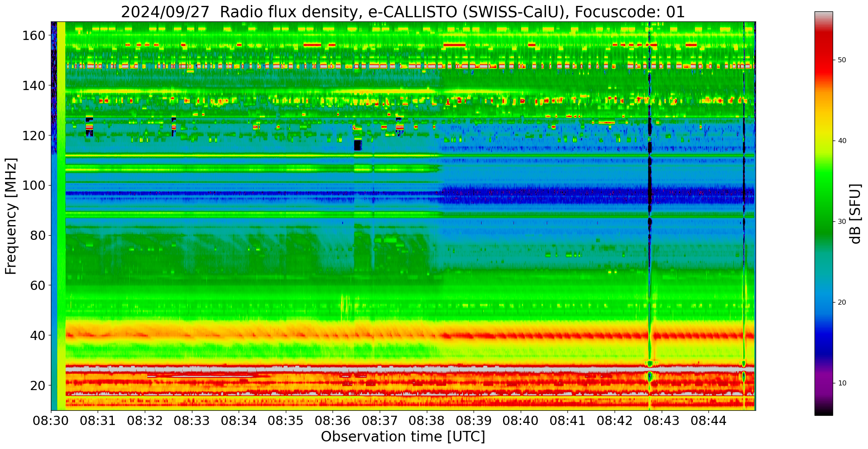This screenshot has width=868, height=449.
Task: Click the 'dB [SFU]' colorbar label
Action: point(855,214)
